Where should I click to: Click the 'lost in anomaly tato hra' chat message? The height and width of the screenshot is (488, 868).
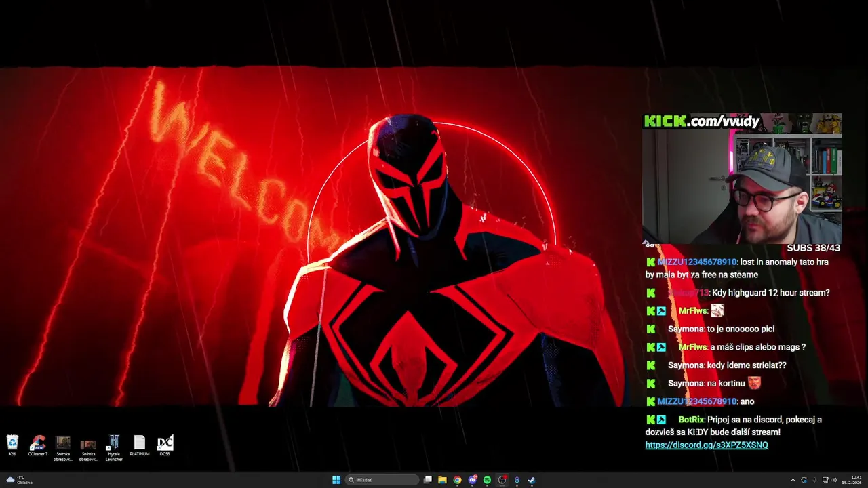pyautogui.click(x=737, y=268)
